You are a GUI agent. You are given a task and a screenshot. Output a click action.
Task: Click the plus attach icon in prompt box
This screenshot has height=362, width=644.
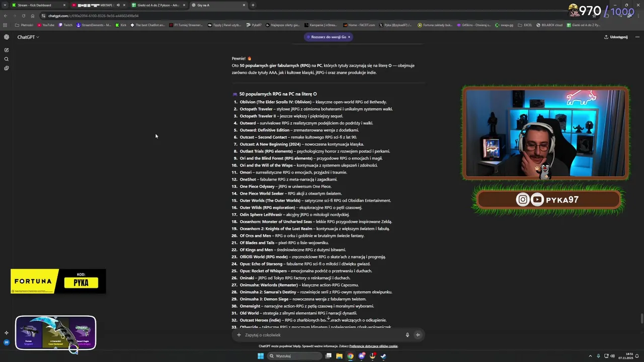pyautogui.click(x=239, y=335)
